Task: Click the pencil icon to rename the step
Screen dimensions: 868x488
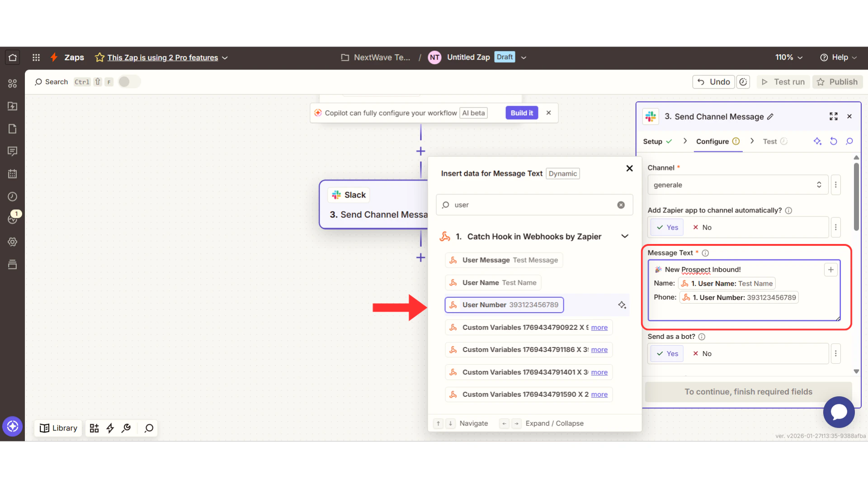Action: click(x=770, y=117)
